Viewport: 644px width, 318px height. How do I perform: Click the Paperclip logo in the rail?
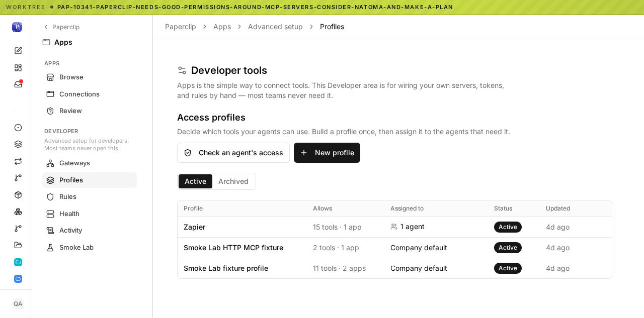point(17,27)
